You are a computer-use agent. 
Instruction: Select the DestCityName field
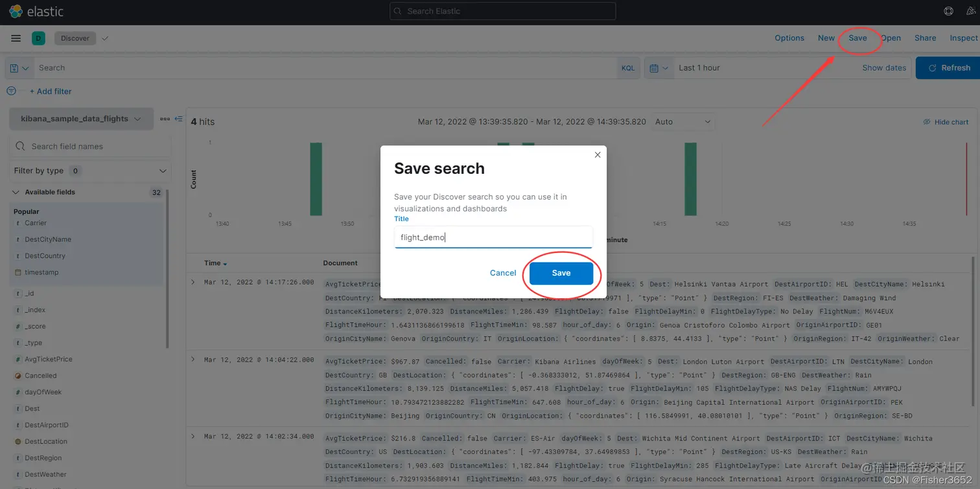pos(48,239)
